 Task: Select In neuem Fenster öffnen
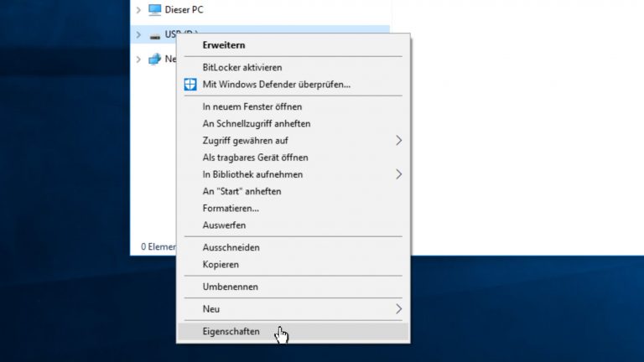click(252, 106)
